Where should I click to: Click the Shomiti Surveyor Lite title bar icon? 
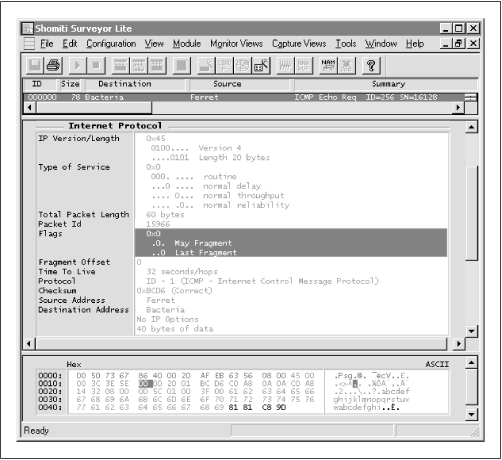point(27,29)
